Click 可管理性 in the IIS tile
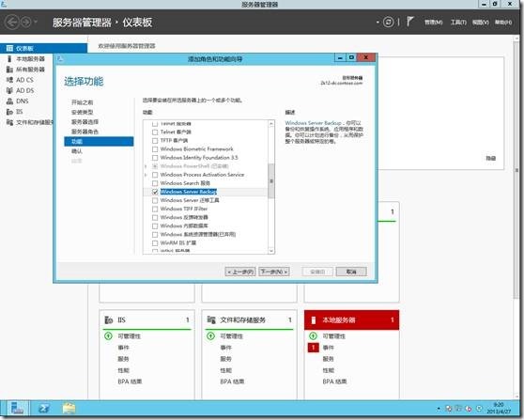524x420 pixels. pos(129,336)
